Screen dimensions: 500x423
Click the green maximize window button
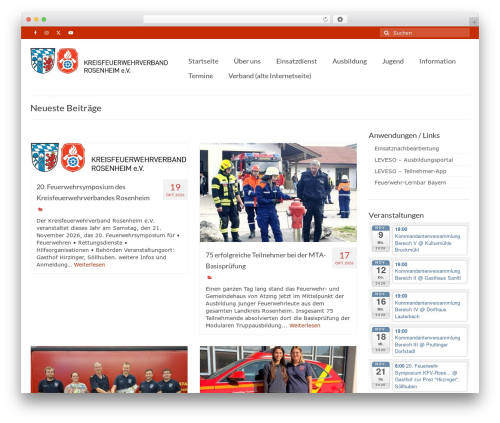pos(44,19)
